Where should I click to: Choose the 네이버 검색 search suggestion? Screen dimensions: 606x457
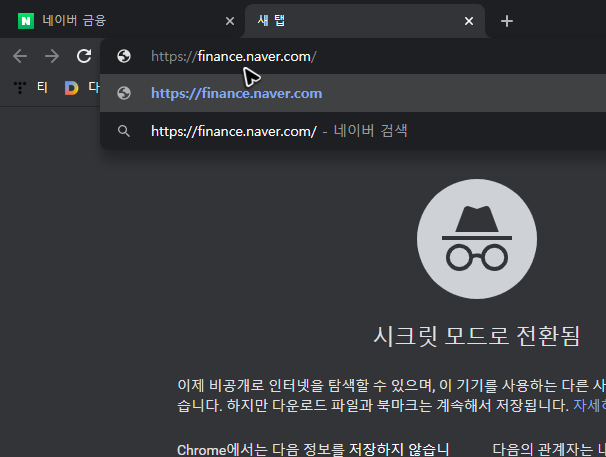pyautogui.click(x=353, y=131)
